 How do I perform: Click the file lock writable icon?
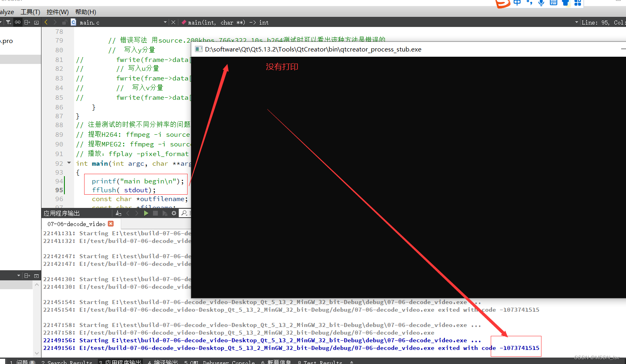[64, 22]
